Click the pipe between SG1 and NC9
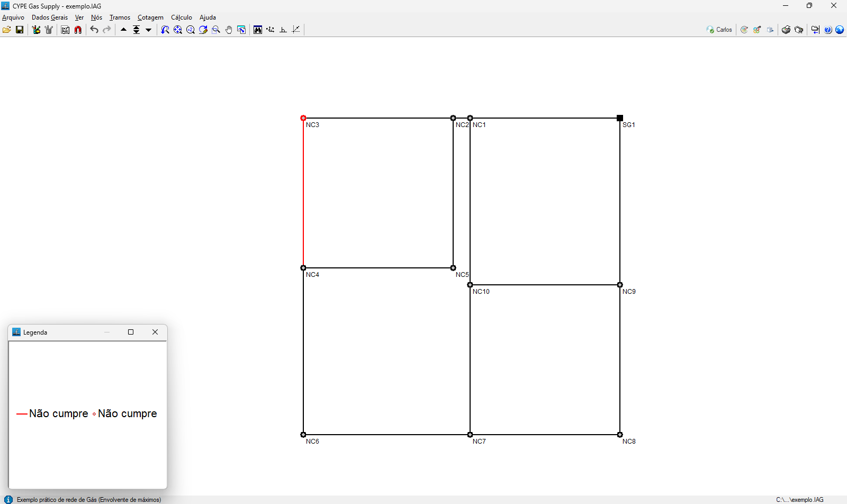Viewport: 847px width, 504px height. point(620,201)
